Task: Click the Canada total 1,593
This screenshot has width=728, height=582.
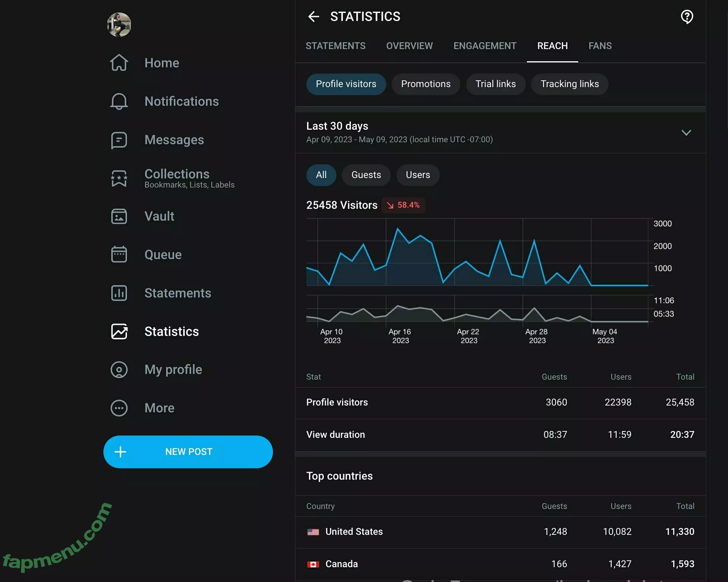Action: tap(682, 564)
